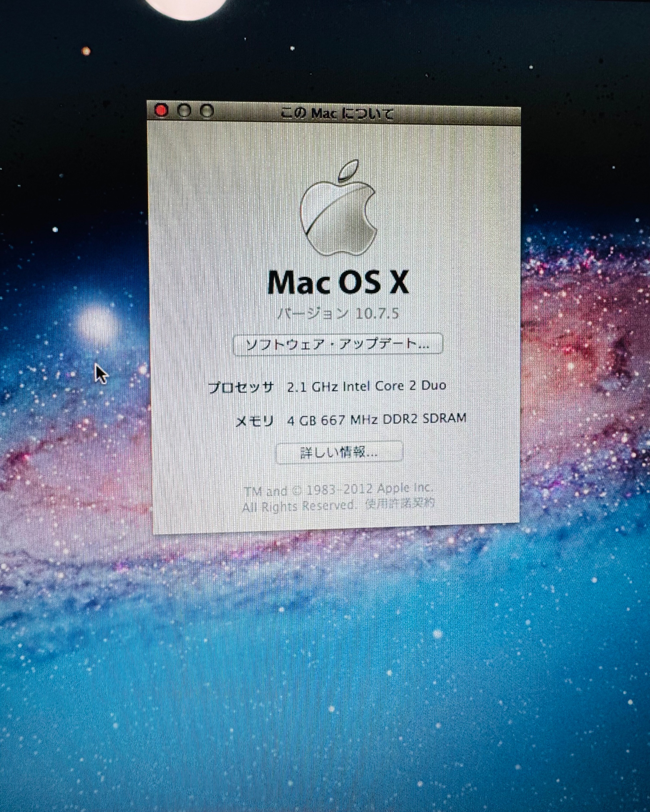Minimize the About This Mac window
Viewport: 650px width, 812px height.
click(x=184, y=111)
